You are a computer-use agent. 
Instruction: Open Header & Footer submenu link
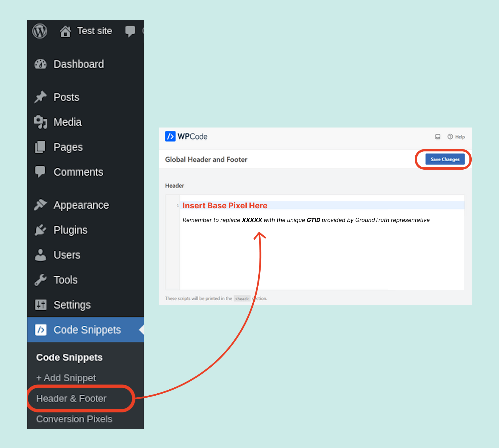(x=71, y=398)
